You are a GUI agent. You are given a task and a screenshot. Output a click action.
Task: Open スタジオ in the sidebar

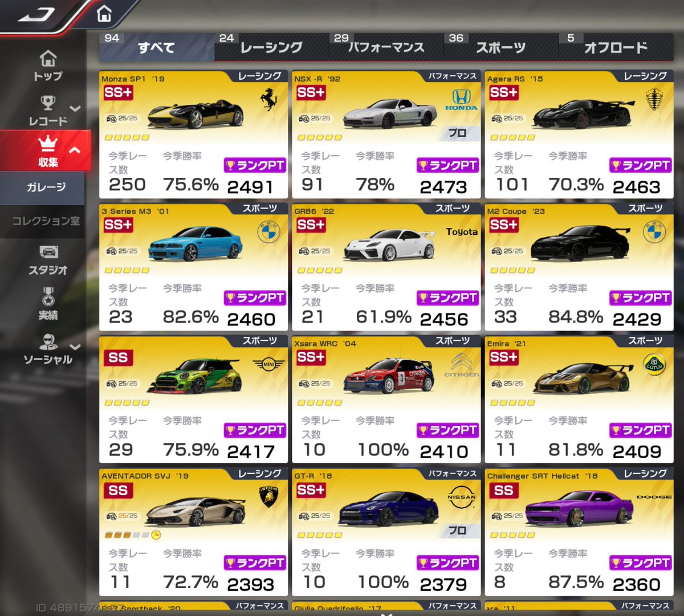point(48,260)
